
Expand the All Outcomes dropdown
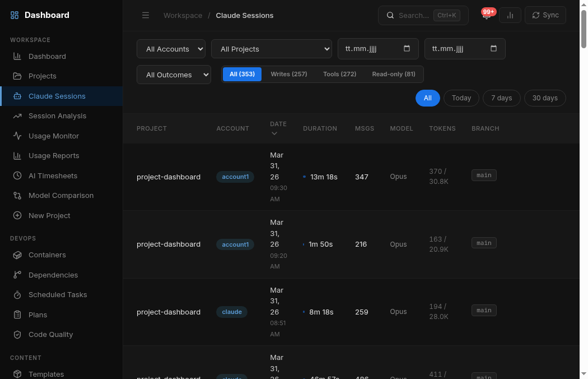(x=174, y=75)
